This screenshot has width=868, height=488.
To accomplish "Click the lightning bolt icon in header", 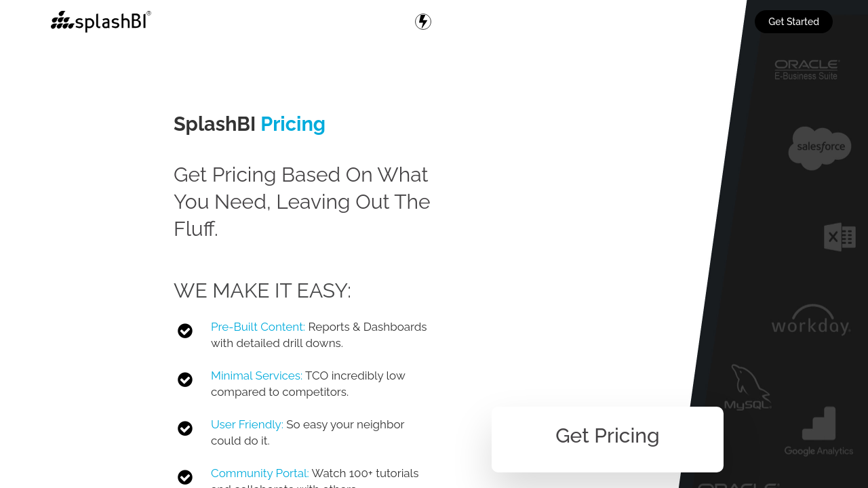I will [423, 22].
